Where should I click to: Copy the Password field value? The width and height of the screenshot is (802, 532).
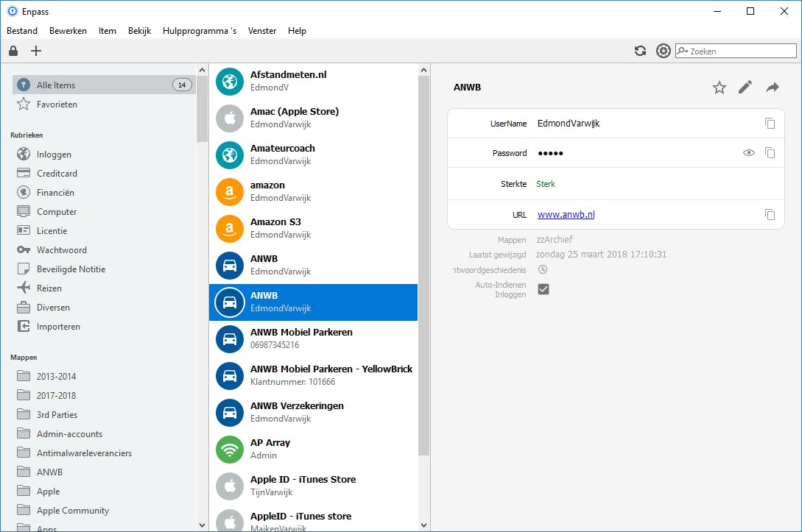(770, 153)
